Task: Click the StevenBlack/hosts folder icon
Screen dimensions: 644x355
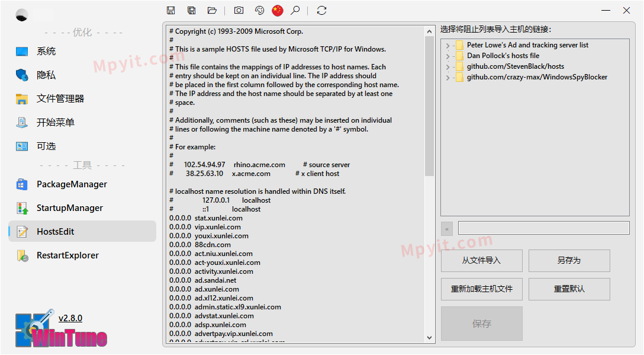Action: (459, 66)
